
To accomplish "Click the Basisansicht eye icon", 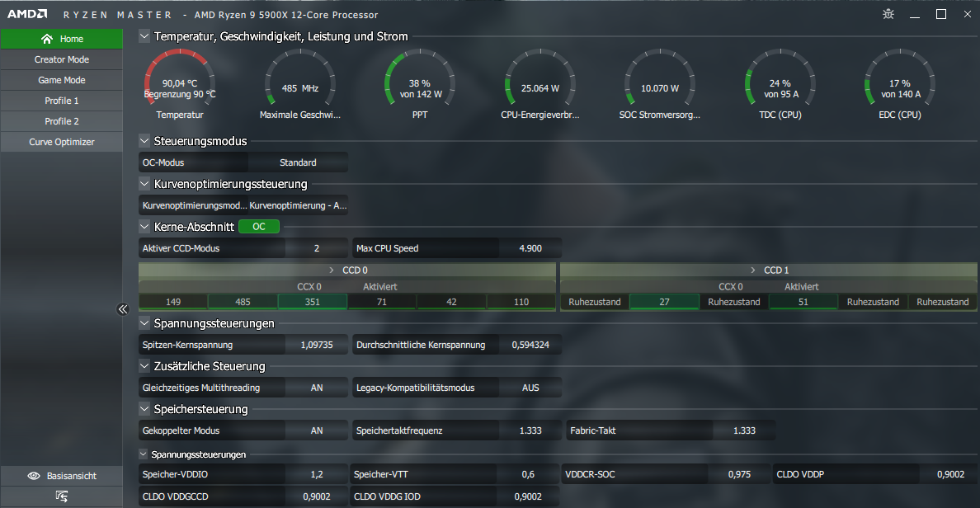I will (34, 476).
